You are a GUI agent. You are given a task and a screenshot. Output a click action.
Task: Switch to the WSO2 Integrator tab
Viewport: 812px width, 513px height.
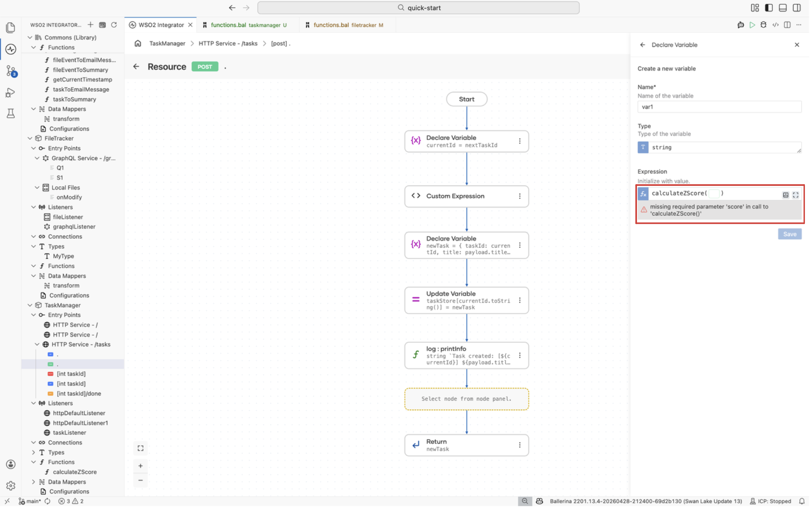[161, 25]
